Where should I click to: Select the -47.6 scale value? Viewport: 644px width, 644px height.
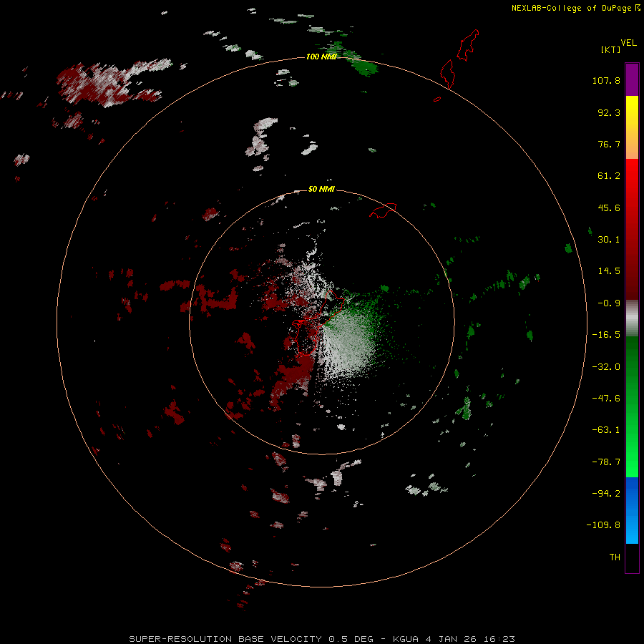(606, 399)
